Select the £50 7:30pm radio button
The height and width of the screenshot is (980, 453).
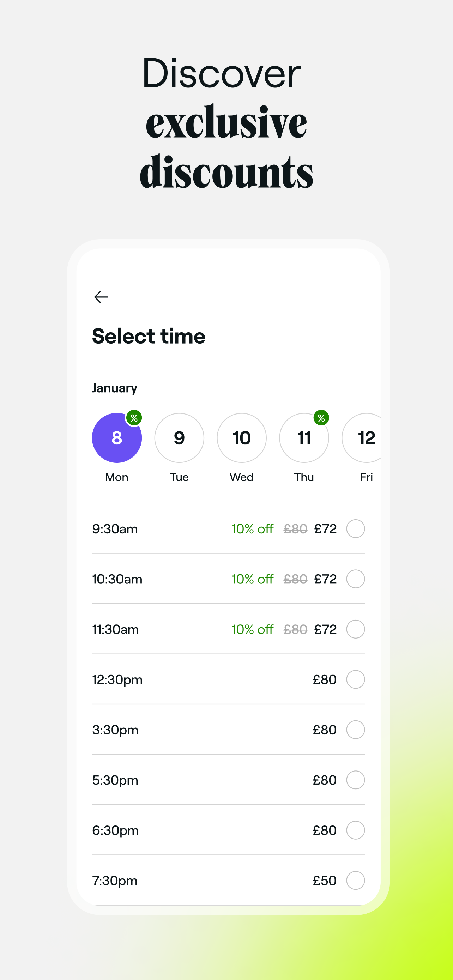click(355, 880)
